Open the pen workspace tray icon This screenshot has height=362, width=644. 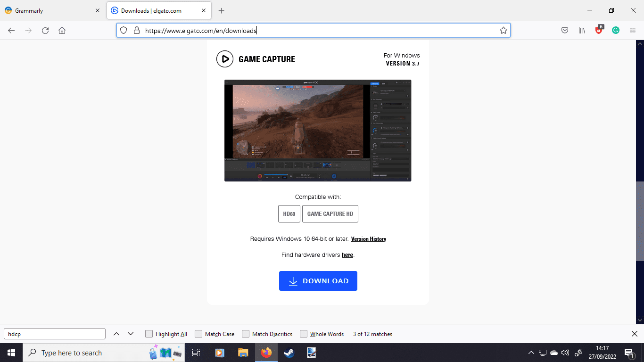pos(579,353)
